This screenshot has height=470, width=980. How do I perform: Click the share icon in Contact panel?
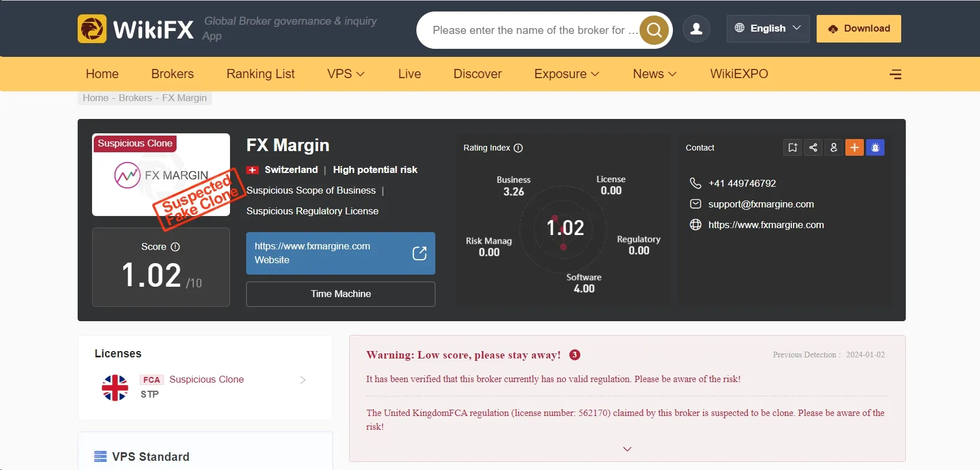(x=813, y=148)
